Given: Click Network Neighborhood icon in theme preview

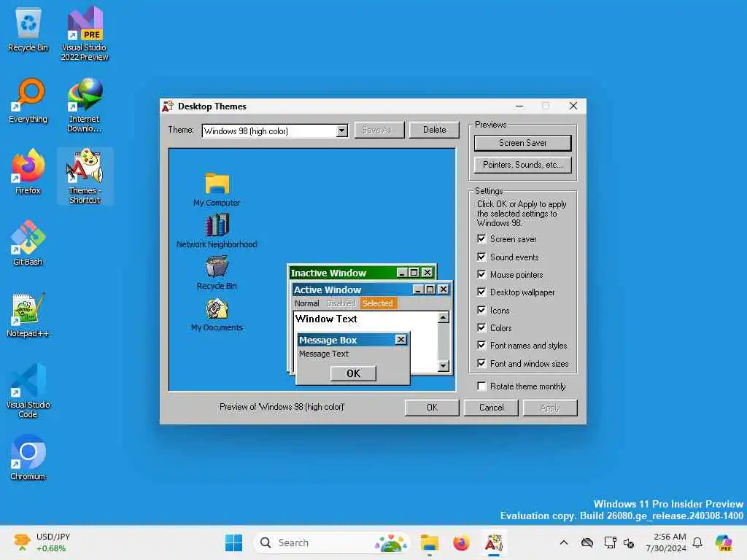Looking at the screenshot, I should pos(217,231).
